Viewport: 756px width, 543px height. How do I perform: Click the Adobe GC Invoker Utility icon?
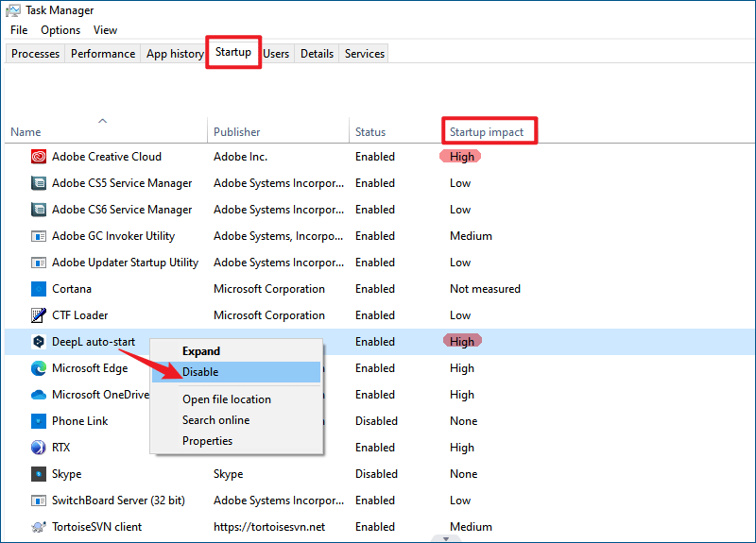click(x=39, y=236)
